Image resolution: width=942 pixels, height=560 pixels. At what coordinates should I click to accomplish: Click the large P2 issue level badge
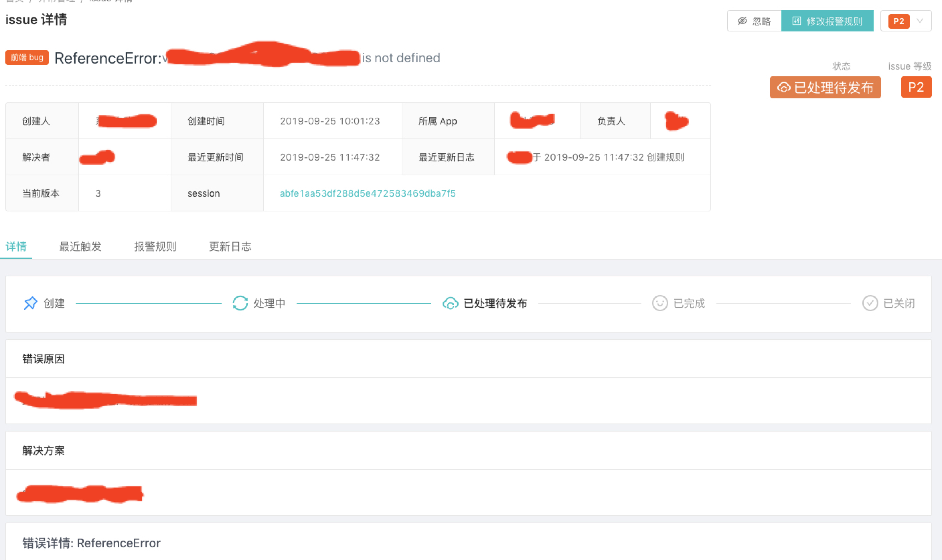pyautogui.click(x=916, y=88)
